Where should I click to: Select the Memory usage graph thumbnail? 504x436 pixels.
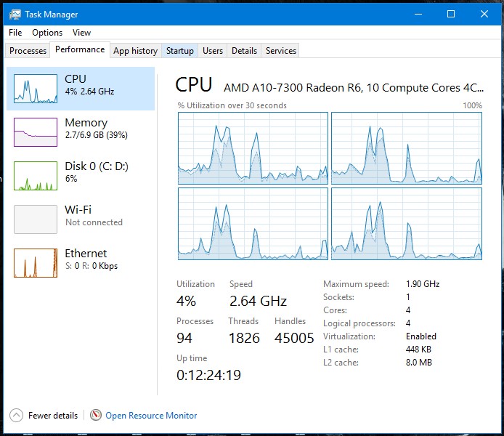pos(36,132)
